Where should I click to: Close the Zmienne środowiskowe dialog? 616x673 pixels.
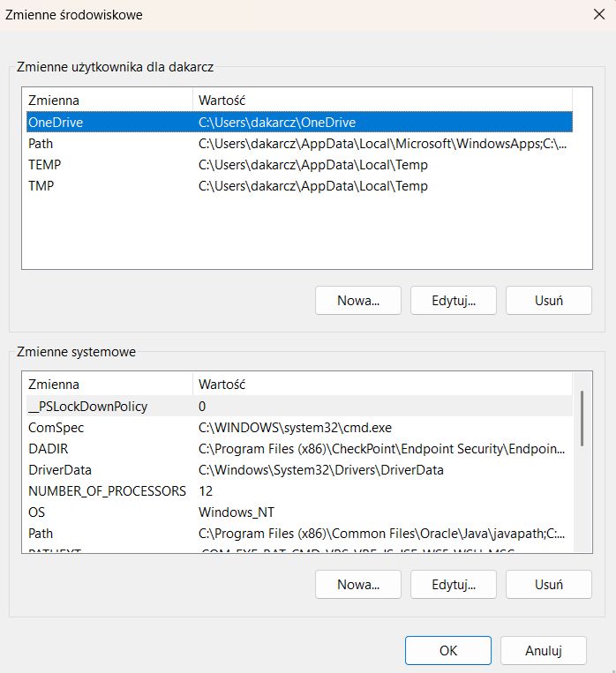click(x=599, y=15)
